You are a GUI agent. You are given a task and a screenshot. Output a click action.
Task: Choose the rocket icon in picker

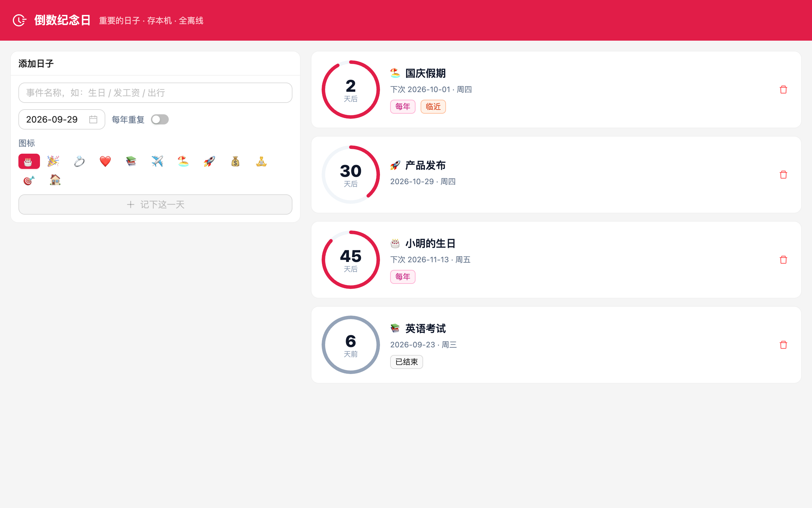click(209, 162)
